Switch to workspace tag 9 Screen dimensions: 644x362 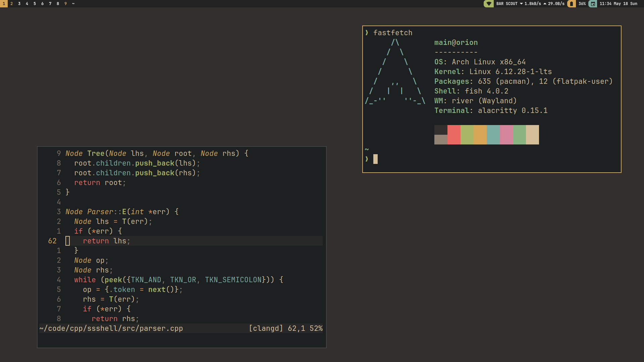[65, 4]
